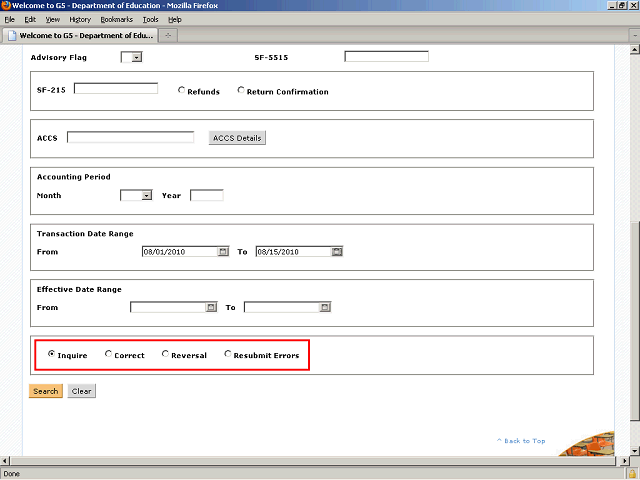Expand the Accounting Period Month dropdown
This screenshot has height=480, width=640.
pyautogui.click(x=147, y=196)
